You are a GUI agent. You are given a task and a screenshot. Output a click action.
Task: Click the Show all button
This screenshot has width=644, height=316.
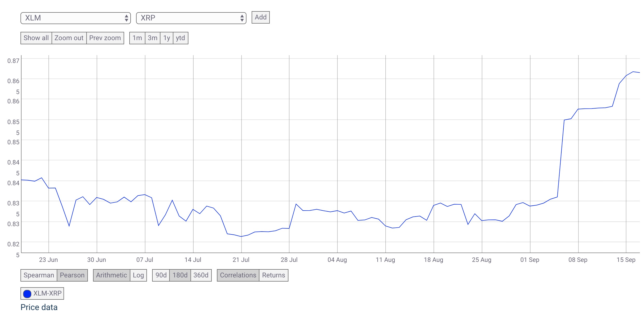click(x=36, y=38)
